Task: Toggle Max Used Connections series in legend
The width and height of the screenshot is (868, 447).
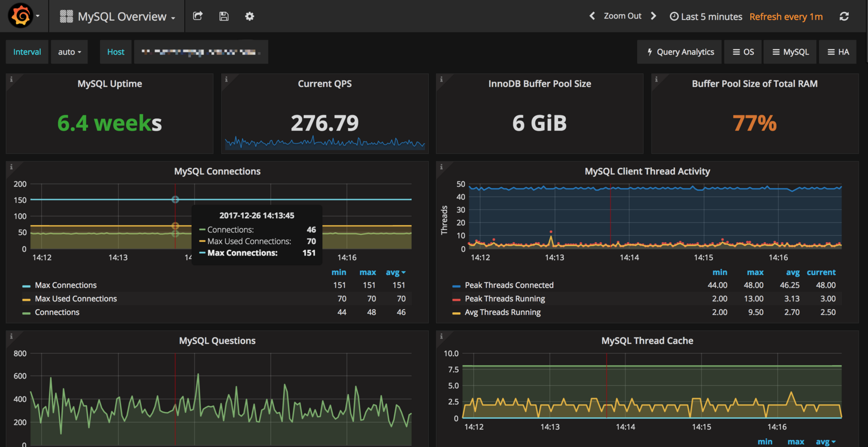Action: (x=76, y=299)
